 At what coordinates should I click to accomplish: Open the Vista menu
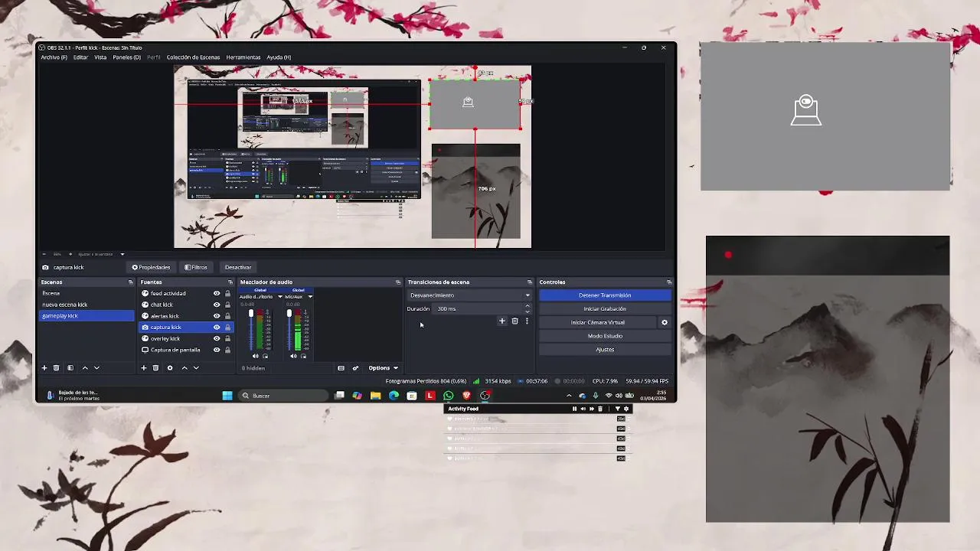pyautogui.click(x=100, y=57)
